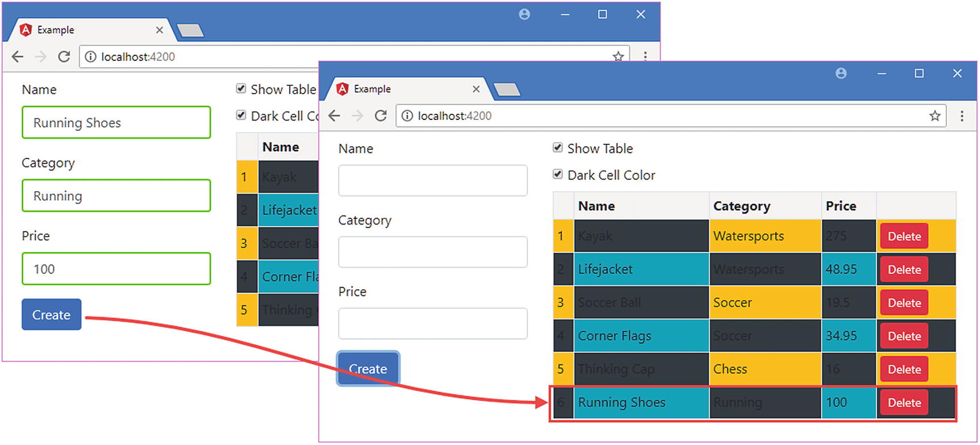The image size is (980, 445).
Task: Select the Corner Flags cell in the front table
Action: (641, 336)
